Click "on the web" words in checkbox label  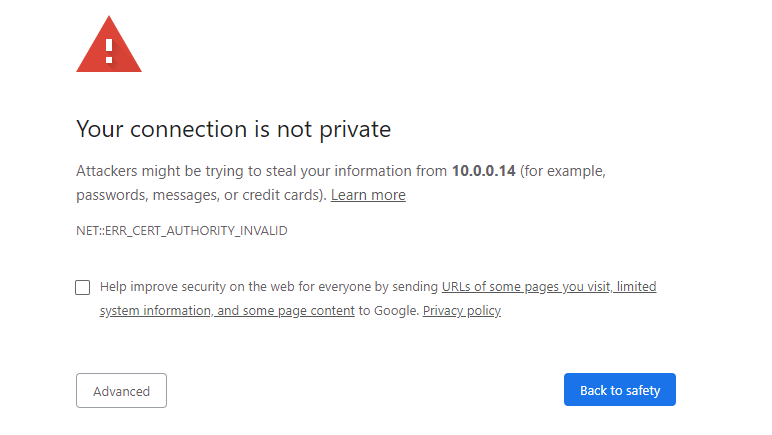262,286
